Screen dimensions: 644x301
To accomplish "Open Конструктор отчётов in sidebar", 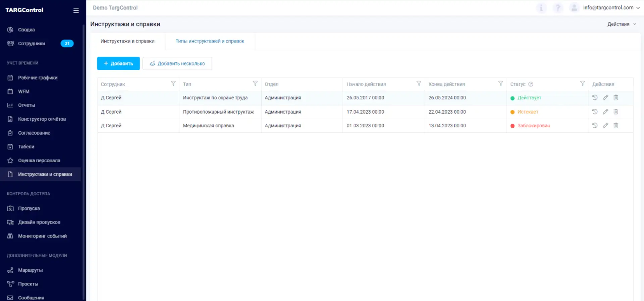I will pos(42,119).
